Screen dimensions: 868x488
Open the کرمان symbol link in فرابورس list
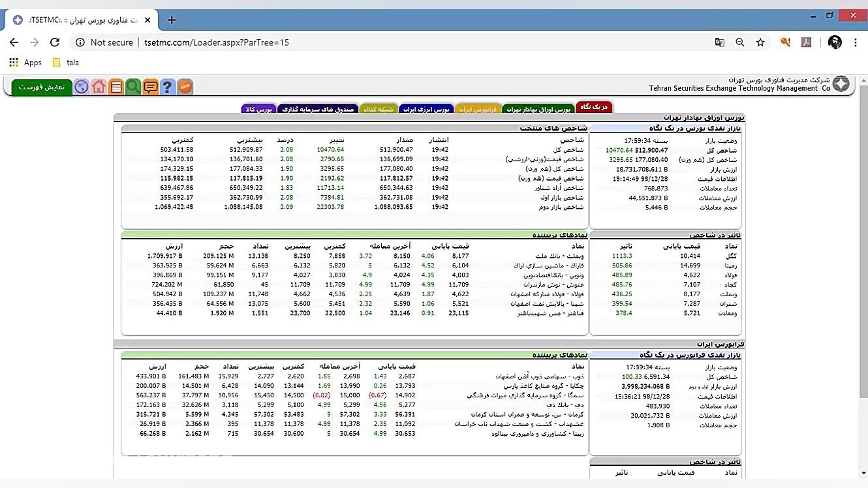[528, 414]
